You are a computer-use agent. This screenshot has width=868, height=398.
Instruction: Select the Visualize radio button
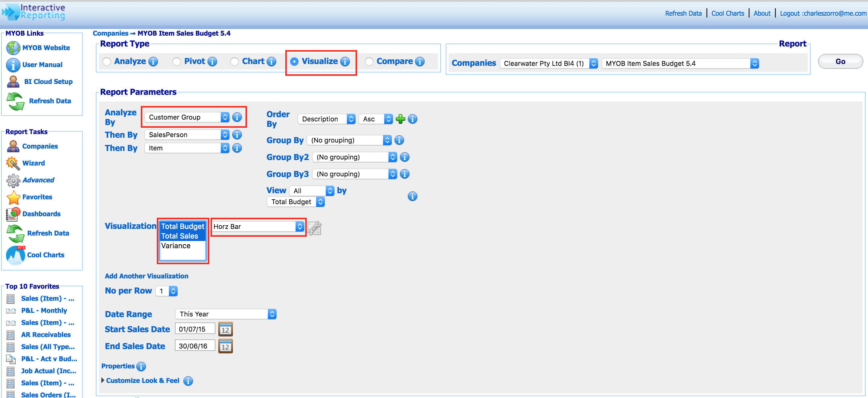[x=294, y=61]
